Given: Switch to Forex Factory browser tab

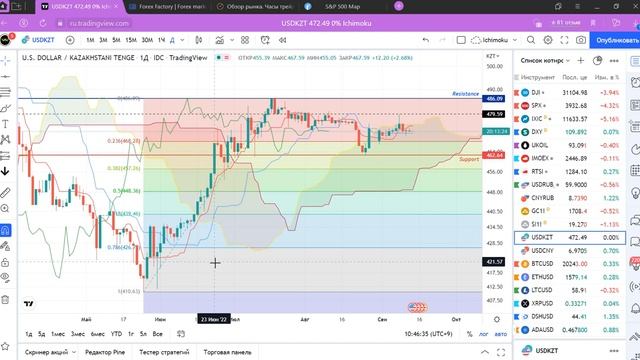Looking at the screenshot, I should tap(167, 7).
